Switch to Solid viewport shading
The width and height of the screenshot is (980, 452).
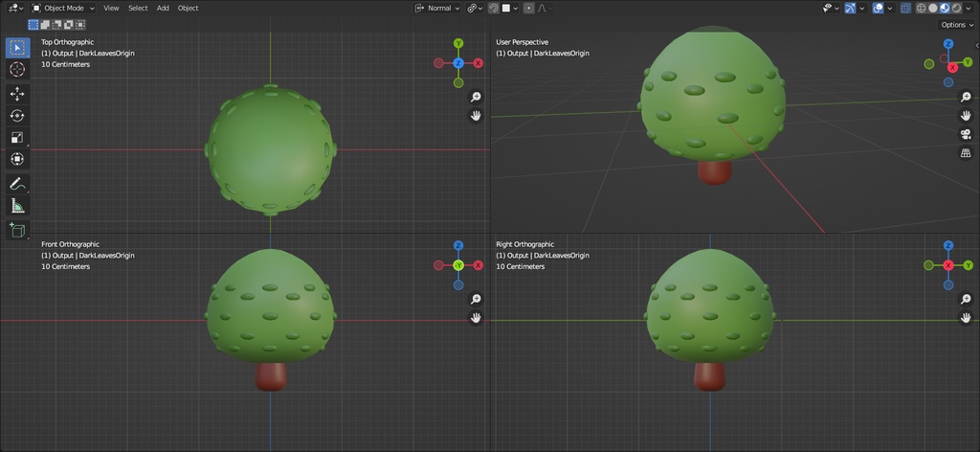(x=933, y=8)
